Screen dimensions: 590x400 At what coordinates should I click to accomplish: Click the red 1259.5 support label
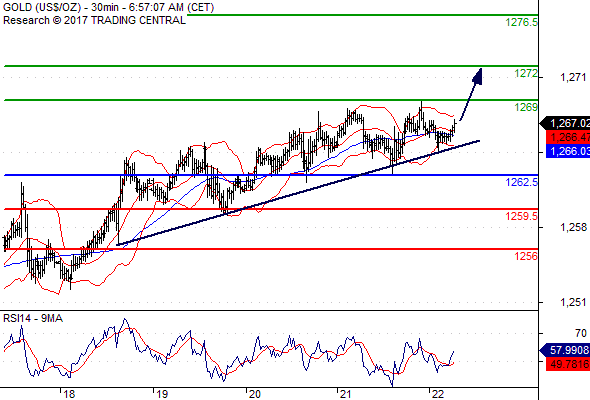tap(522, 216)
